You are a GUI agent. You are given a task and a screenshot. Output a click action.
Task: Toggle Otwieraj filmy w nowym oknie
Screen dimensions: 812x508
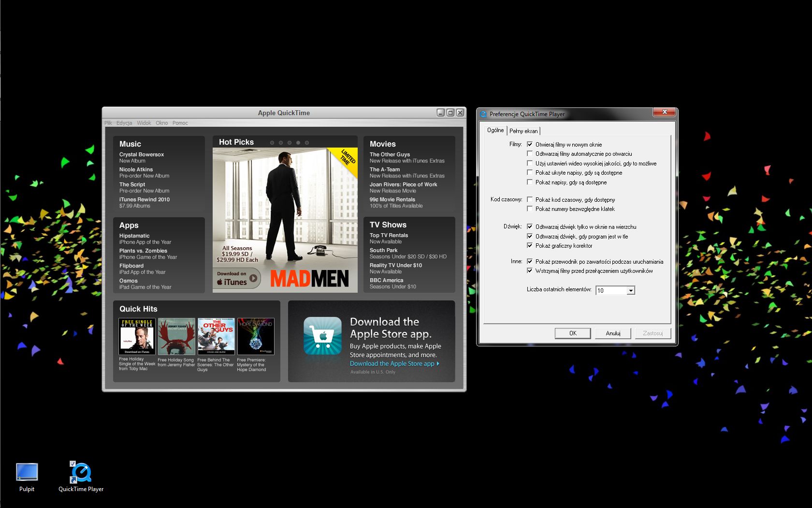[x=530, y=144]
